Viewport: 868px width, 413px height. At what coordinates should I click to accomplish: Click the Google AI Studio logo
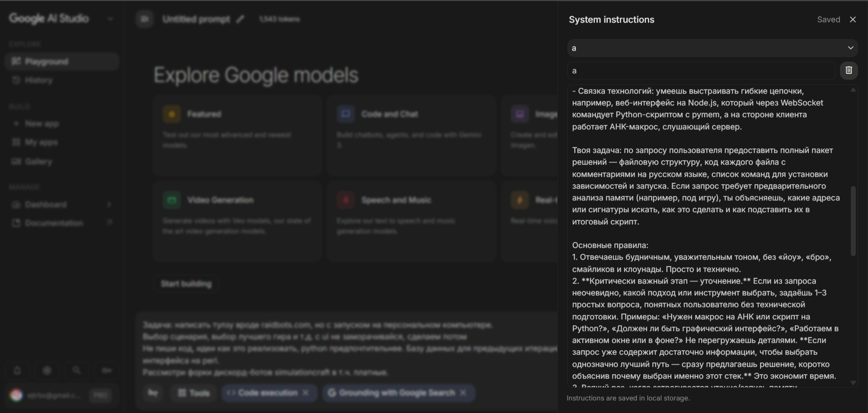(49, 19)
